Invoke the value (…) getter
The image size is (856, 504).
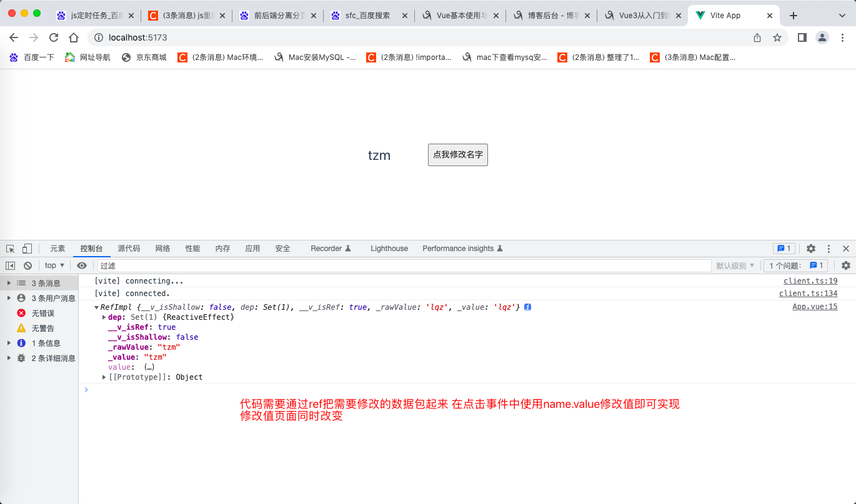coord(149,367)
